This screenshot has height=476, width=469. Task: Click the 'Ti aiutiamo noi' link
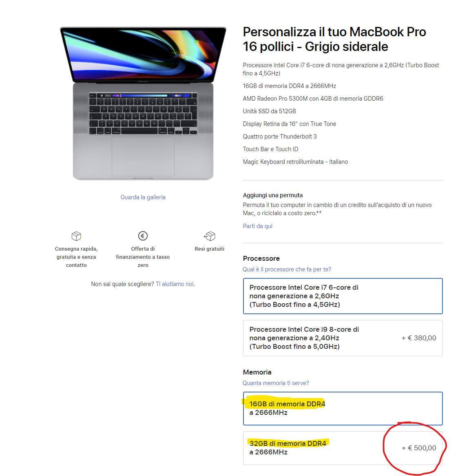(175, 284)
